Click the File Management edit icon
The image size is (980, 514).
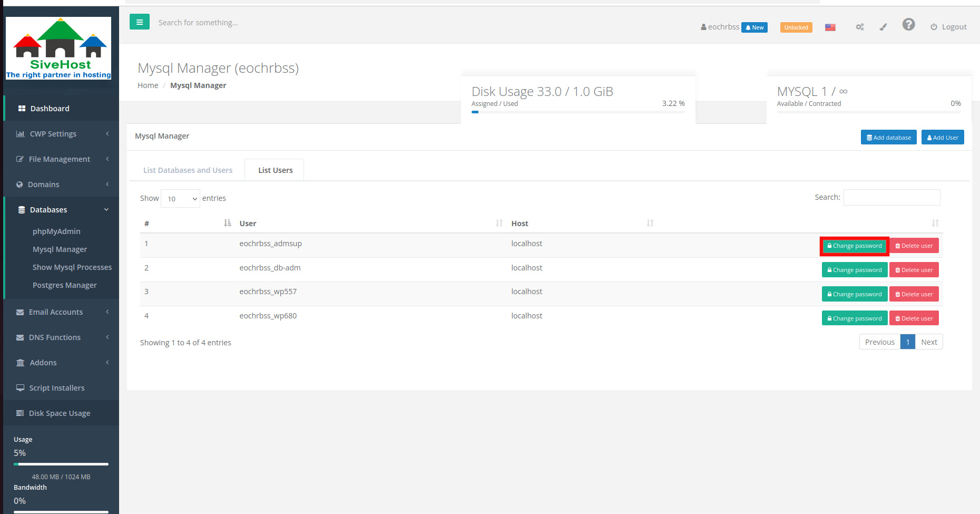click(x=20, y=159)
